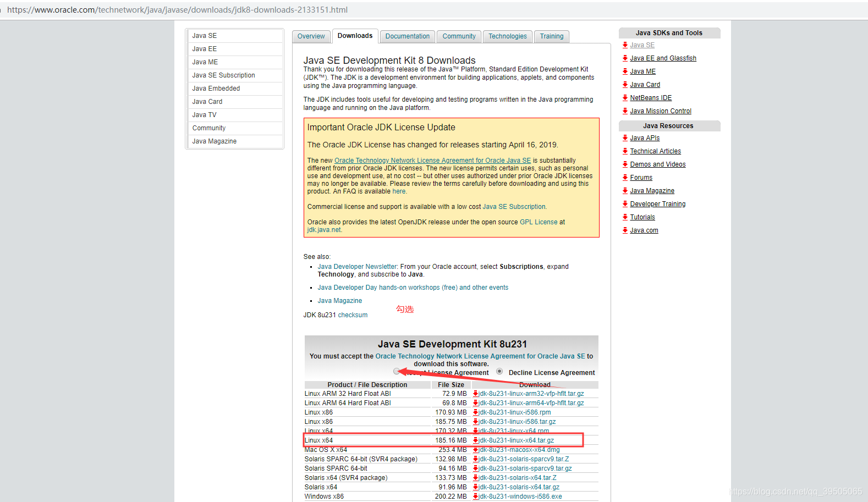This screenshot has width=868, height=502.
Task: Open the Overview tab
Action: pos(311,36)
